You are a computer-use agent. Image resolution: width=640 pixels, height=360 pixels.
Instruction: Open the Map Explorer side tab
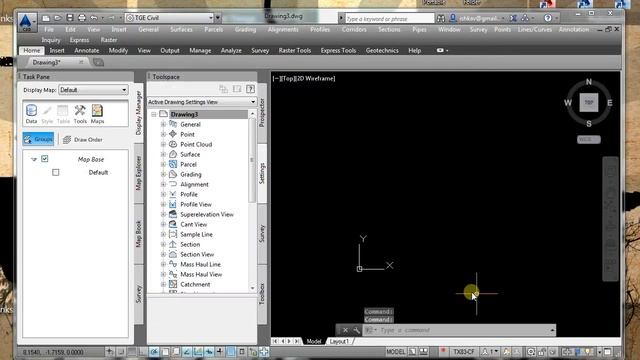[138, 173]
